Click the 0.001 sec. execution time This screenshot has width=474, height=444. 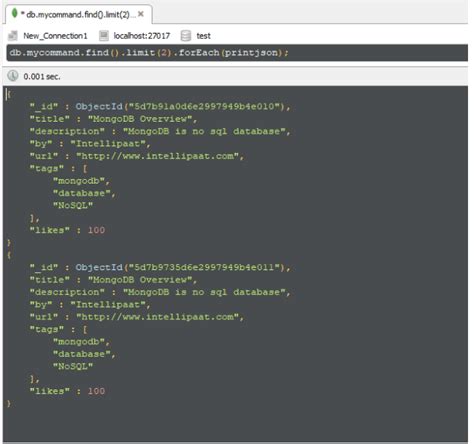click(x=42, y=77)
